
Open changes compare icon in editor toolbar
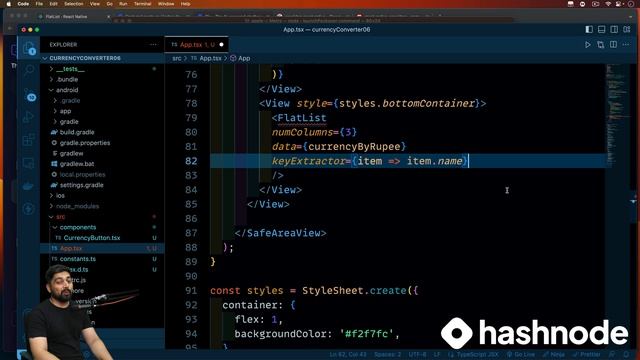coord(600,44)
